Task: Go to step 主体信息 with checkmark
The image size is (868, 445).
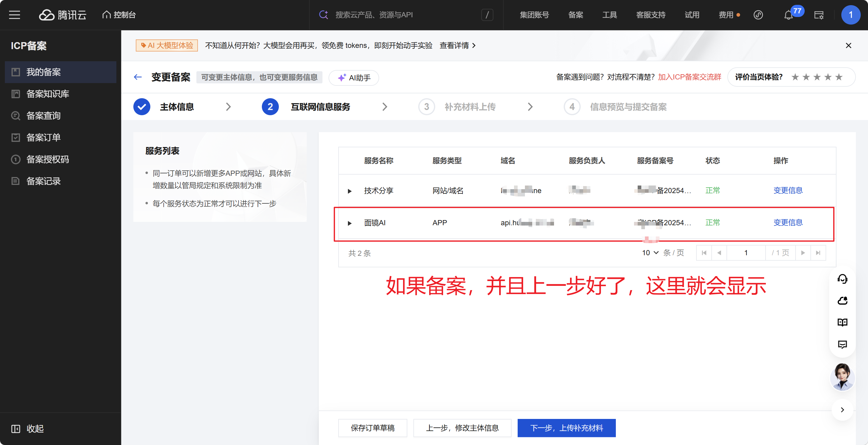Action: tap(164, 107)
